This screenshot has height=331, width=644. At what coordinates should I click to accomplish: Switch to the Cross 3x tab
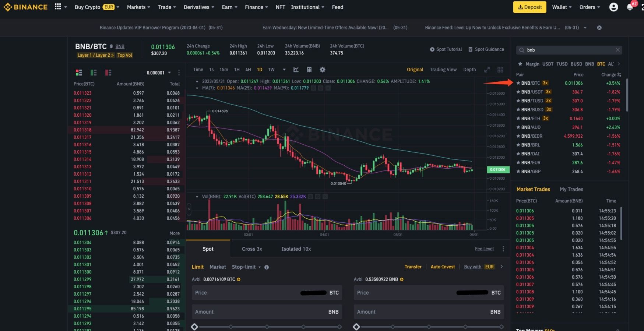252,249
